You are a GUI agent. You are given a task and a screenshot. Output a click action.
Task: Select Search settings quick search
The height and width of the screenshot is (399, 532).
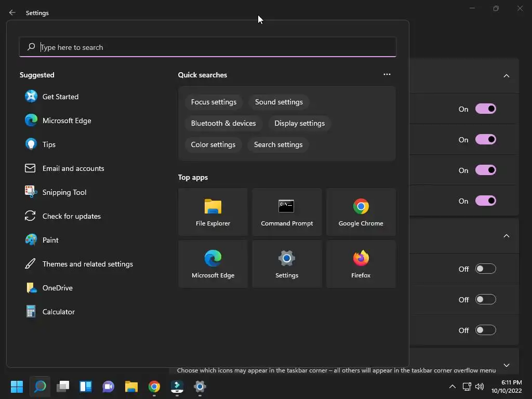pos(278,145)
